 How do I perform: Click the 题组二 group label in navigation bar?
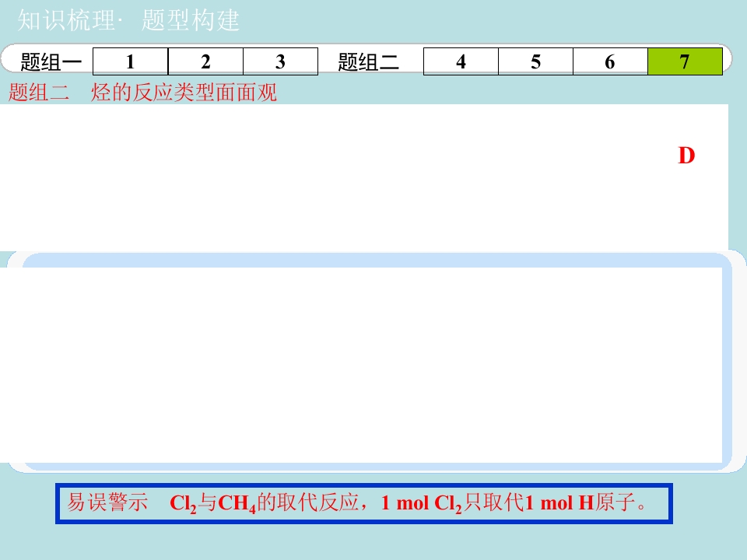(368, 62)
